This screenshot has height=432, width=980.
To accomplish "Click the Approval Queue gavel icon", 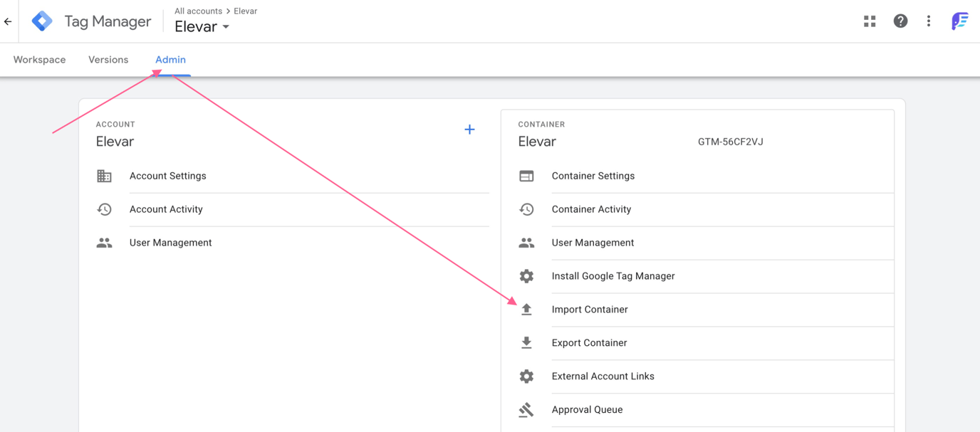I will coord(526,410).
